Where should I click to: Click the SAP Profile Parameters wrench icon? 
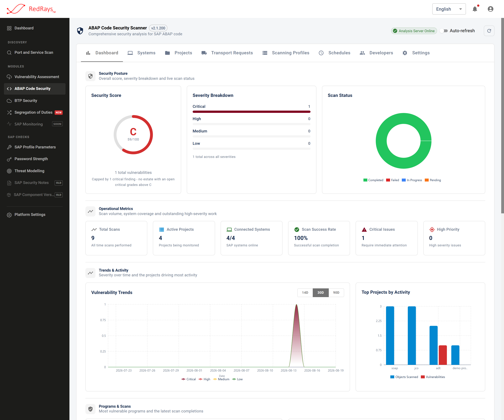click(9, 147)
